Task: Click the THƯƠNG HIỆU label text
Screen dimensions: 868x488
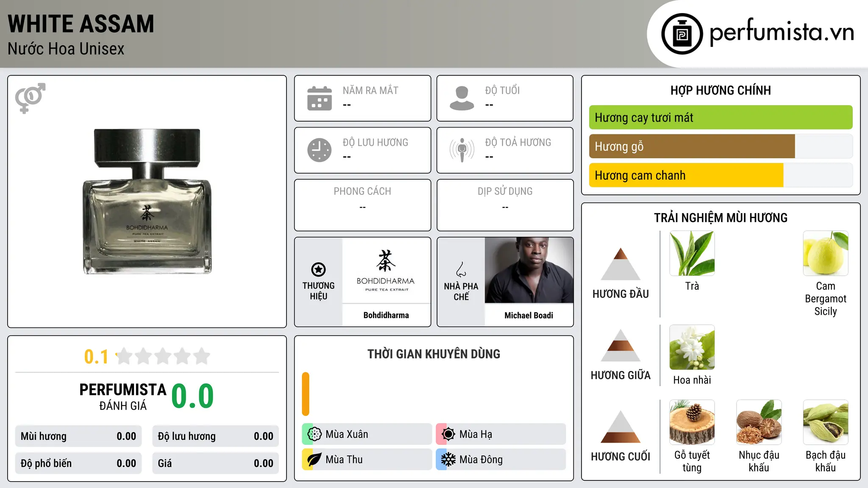Action: click(318, 291)
